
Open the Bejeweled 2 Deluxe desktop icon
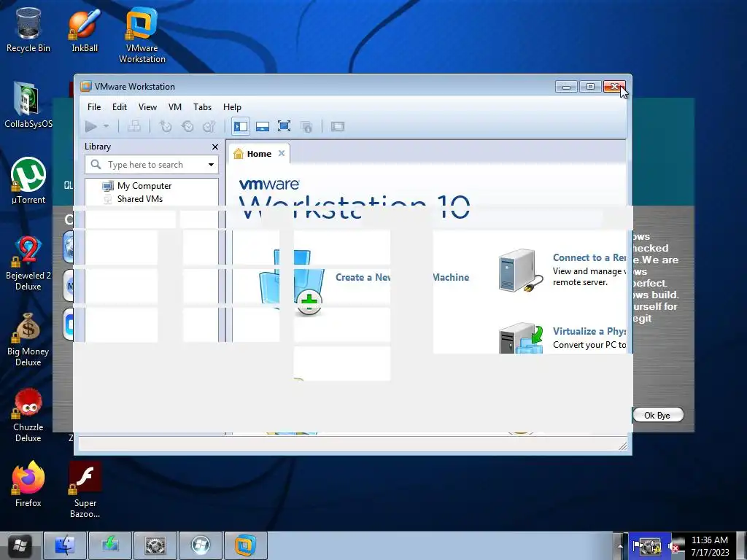[28, 263]
